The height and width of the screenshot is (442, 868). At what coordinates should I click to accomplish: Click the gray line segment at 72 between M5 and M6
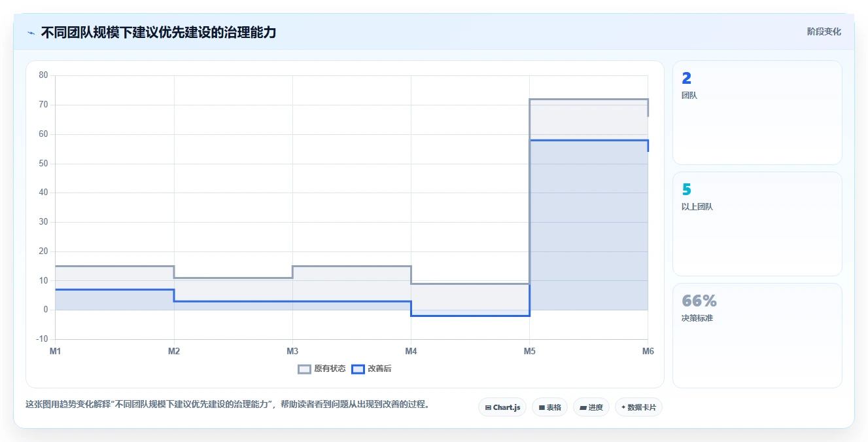click(x=589, y=99)
